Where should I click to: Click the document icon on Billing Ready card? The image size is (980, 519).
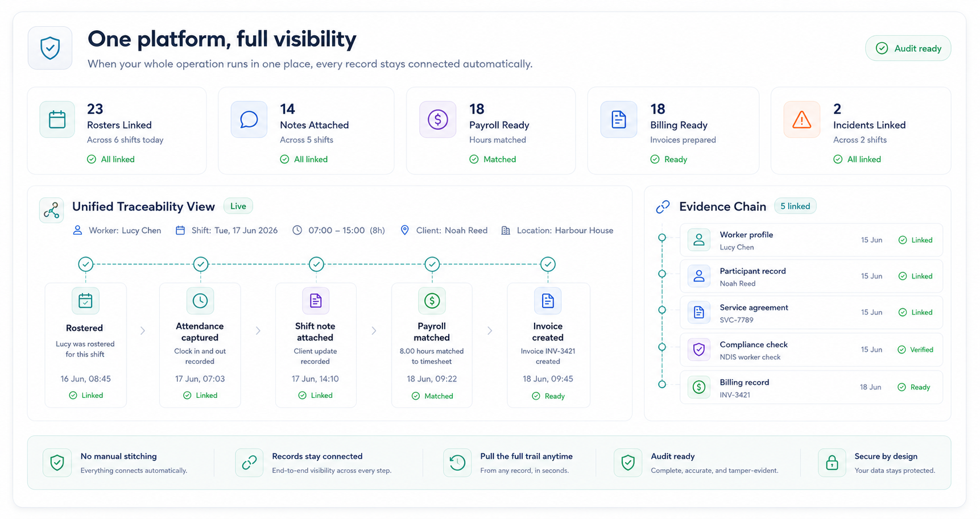tap(619, 119)
